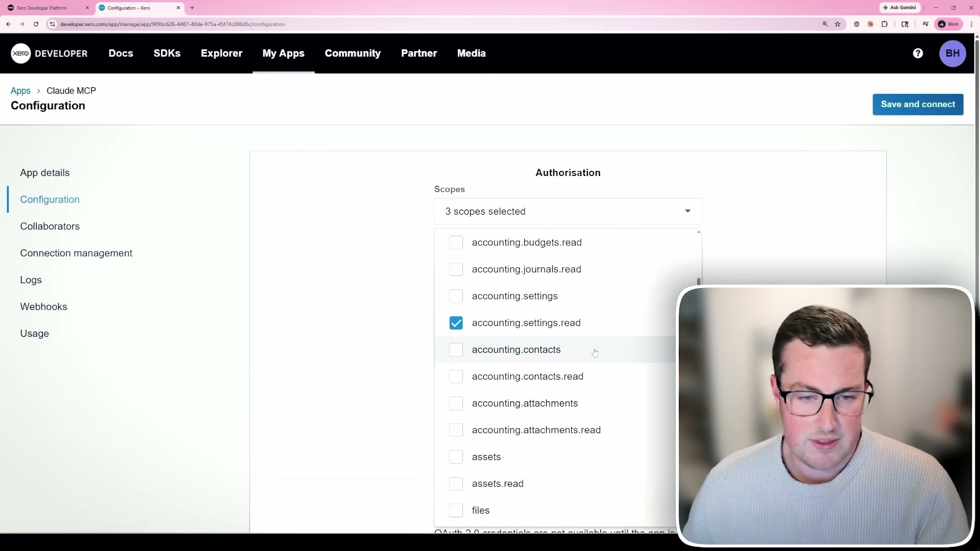Select Configuration in sidebar
Viewport: 980px width, 551px height.
50,199
